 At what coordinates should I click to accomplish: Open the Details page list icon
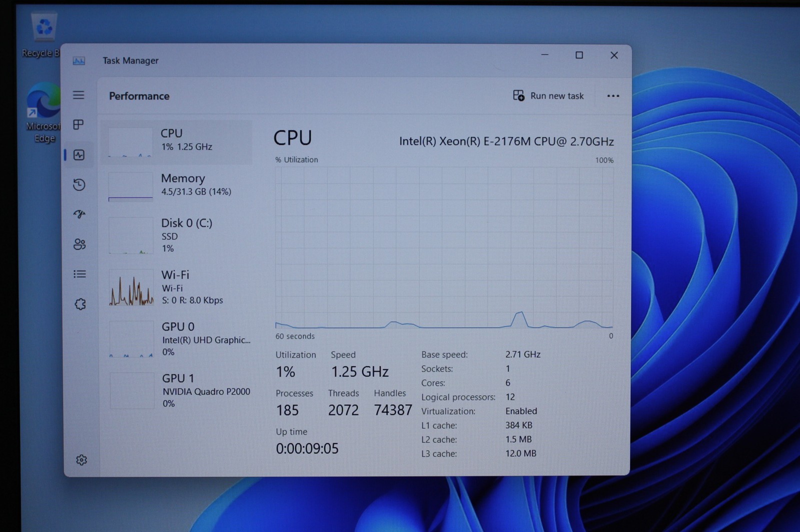tap(80, 274)
